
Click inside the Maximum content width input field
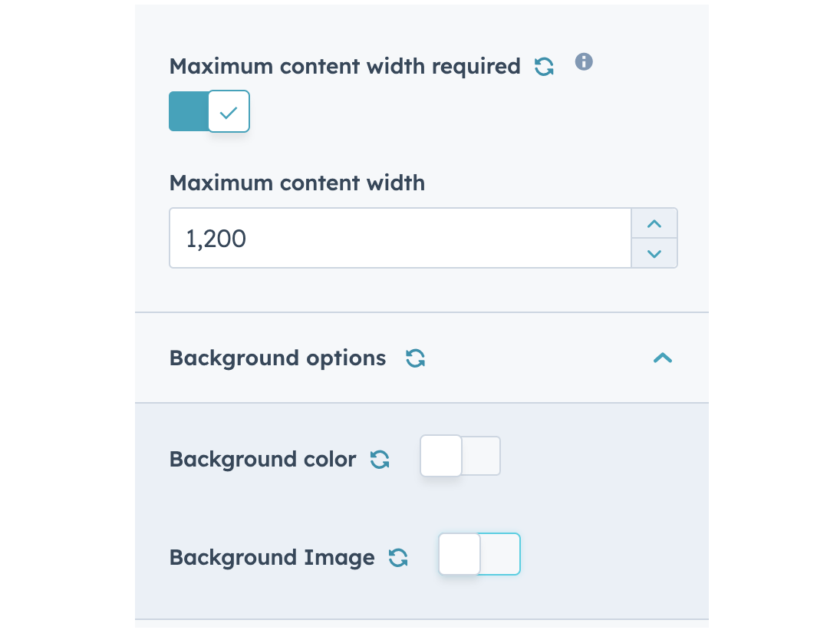tap(399, 238)
